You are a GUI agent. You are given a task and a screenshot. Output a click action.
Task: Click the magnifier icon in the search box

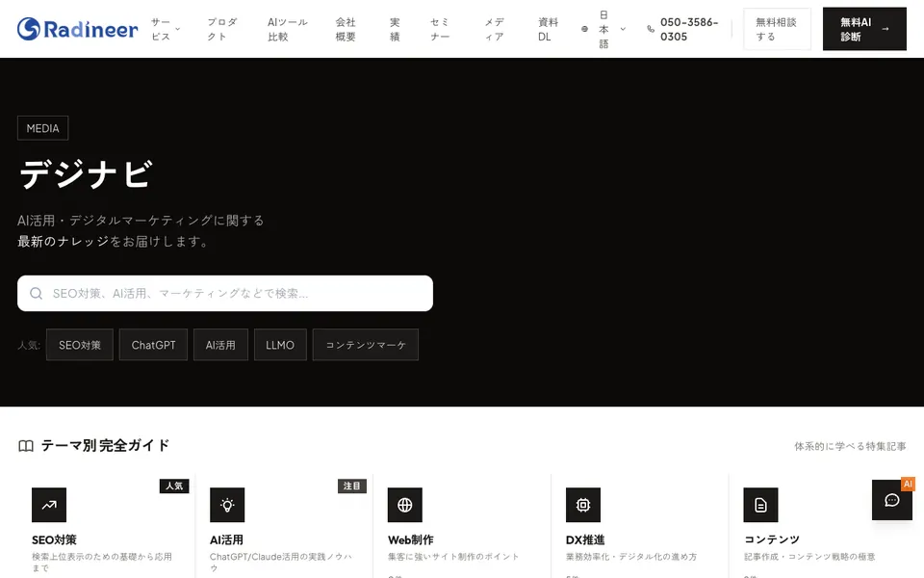(x=36, y=293)
